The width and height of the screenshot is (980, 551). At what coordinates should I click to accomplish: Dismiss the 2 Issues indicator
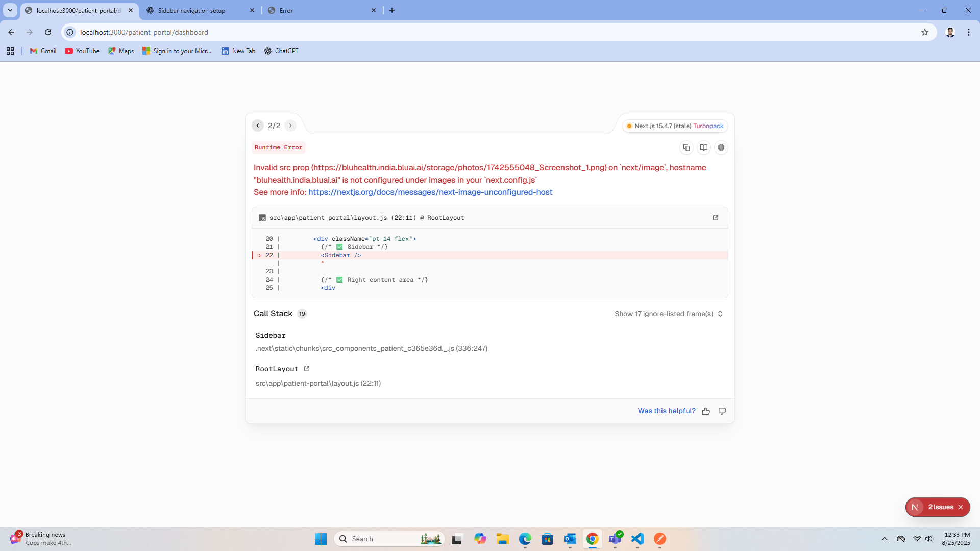[961, 507]
